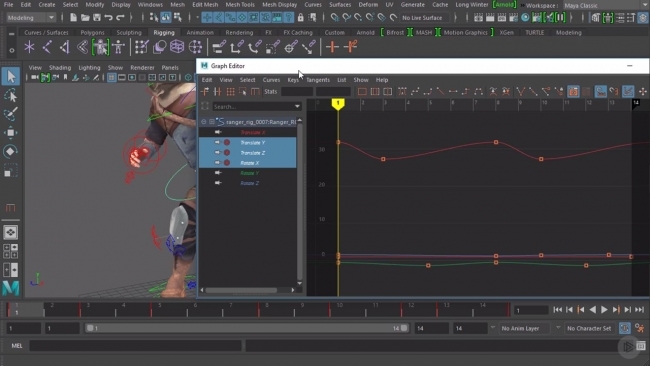The image size is (650, 366).
Task: Select the arrow Select Tool
Action: pos(10,76)
